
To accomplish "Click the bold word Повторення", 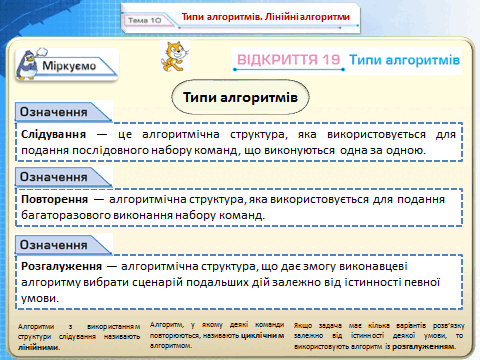I will 54,199.
